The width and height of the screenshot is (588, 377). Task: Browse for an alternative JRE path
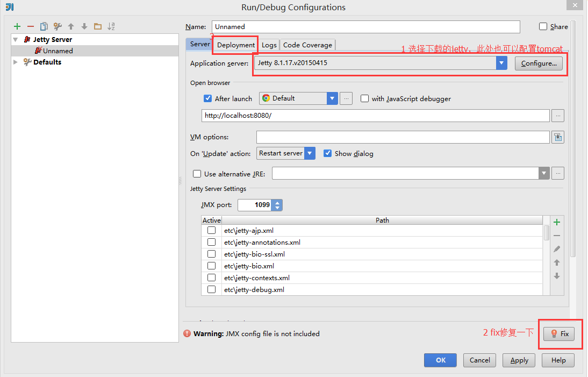[x=558, y=173]
